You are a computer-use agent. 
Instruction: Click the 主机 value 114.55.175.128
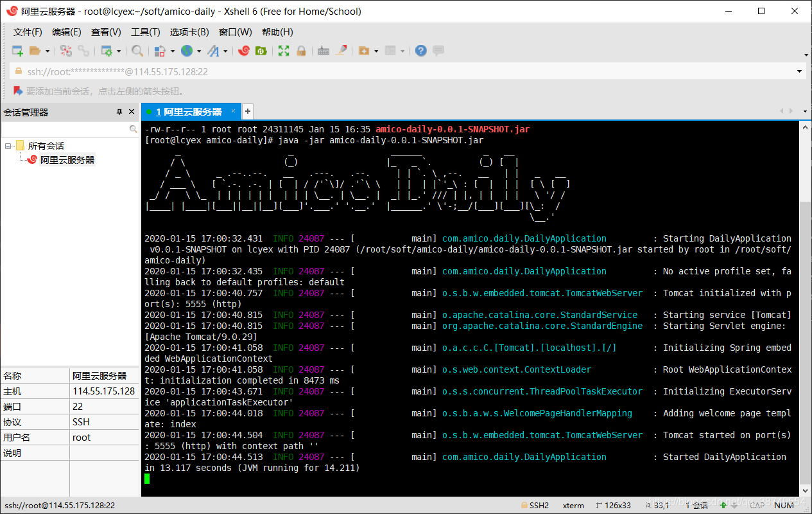point(103,391)
